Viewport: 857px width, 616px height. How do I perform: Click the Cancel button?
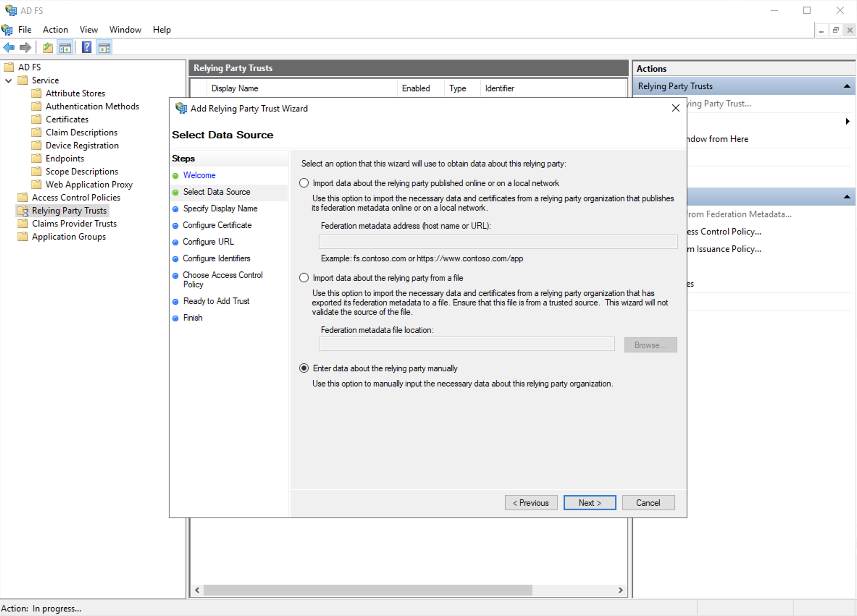[648, 503]
